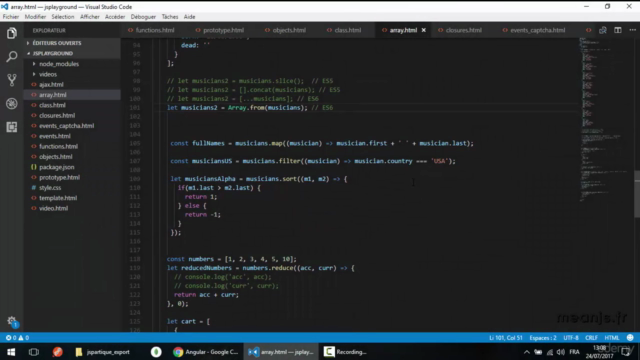
Task: Change language mode via HTML status
Action: (611, 338)
